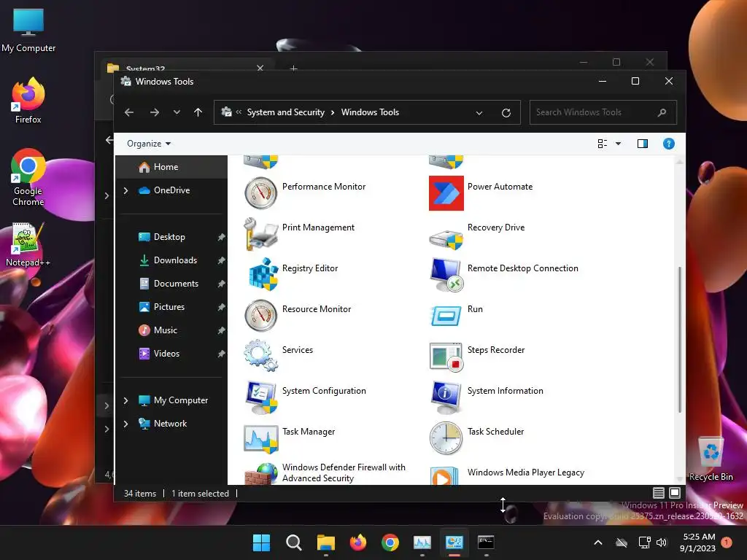Click the Firefox desktop shortcut
The width and height of the screenshot is (747, 560).
click(x=28, y=101)
